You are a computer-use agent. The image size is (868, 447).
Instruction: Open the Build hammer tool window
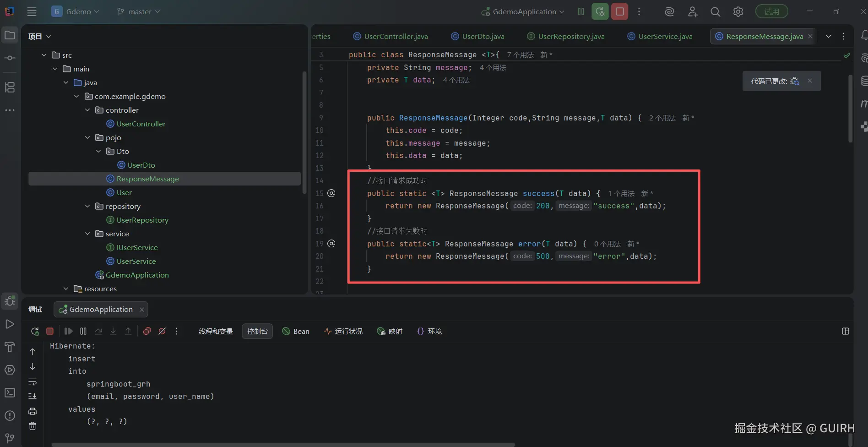(x=10, y=347)
